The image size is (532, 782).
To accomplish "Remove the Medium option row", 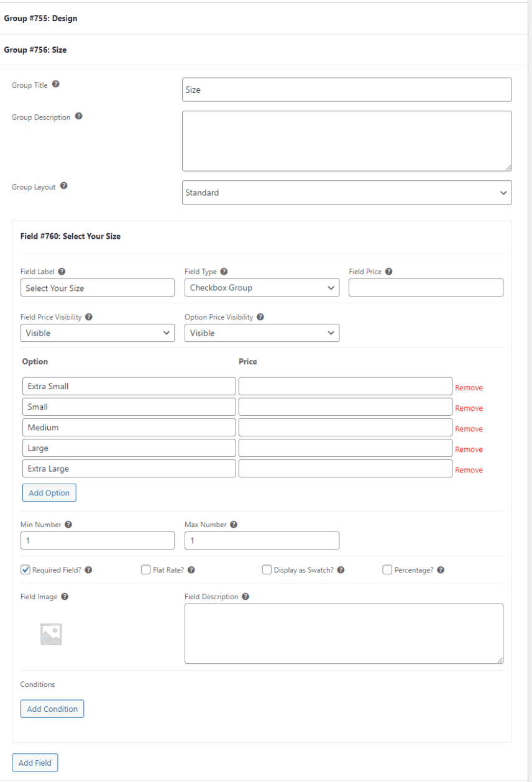I will coord(469,428).
